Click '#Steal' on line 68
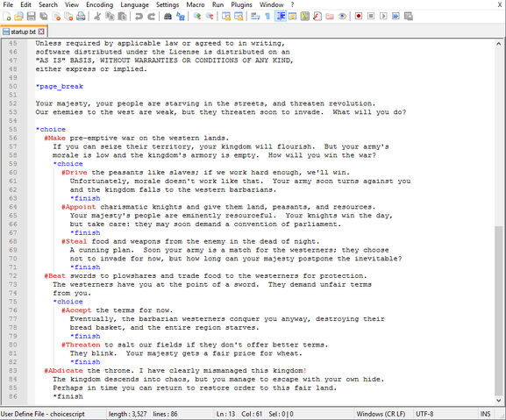 point(75,241)
